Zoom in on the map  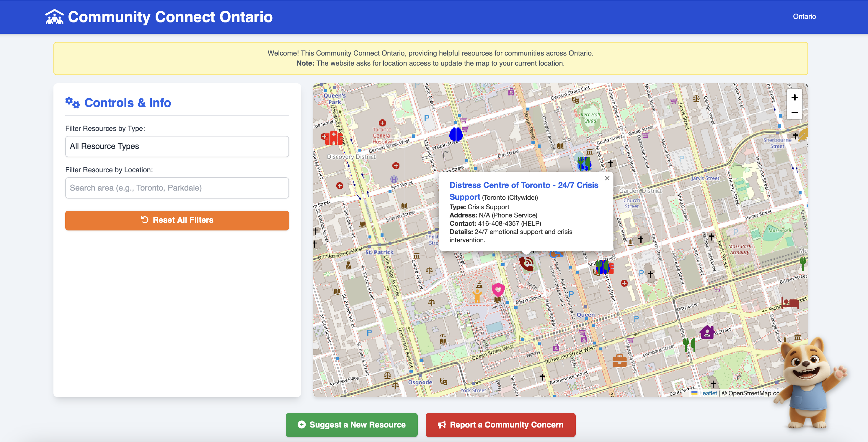(x=794, y=97)
